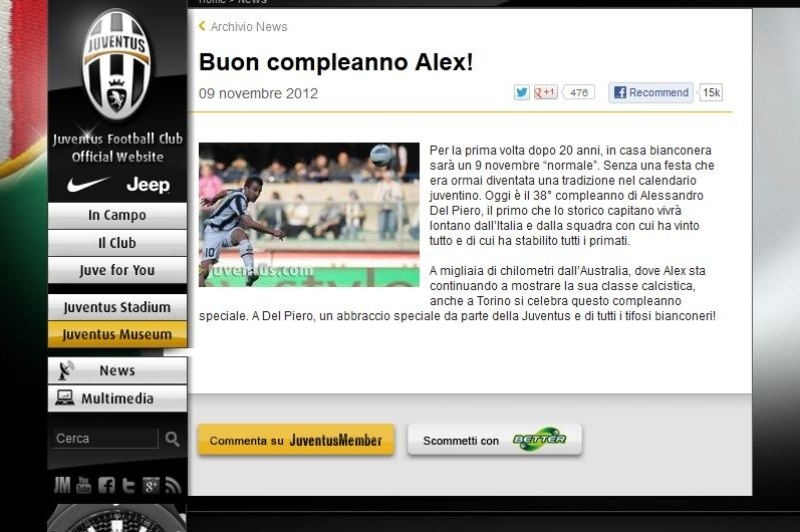The width and height of the screenshot is (800, 532).
Task: Click the Facebook Recommend button
Action: click(651, 93)
